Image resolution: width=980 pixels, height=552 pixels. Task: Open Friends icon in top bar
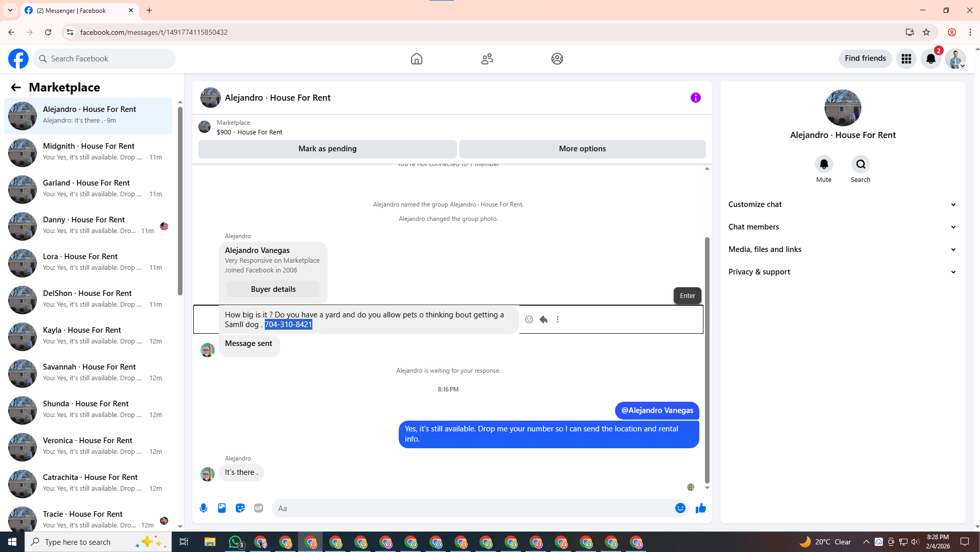pos(487,59)
